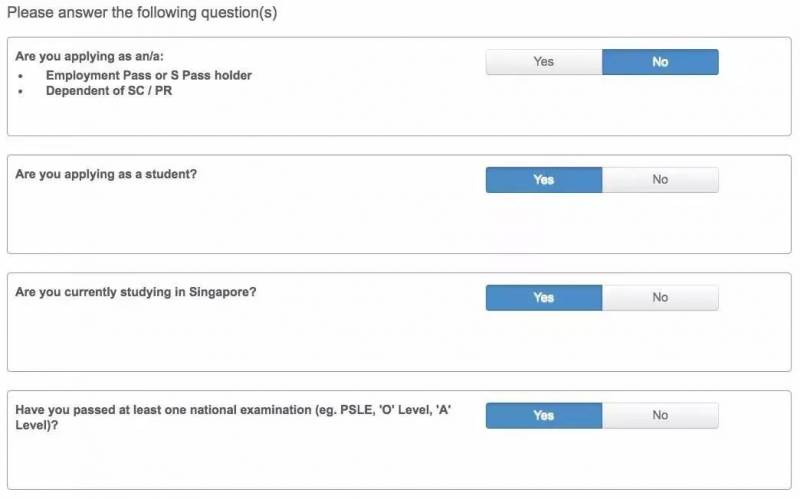Choose Yes for applying as a student
This screenshot has height=499, width=800.
(x=544, y=180)
